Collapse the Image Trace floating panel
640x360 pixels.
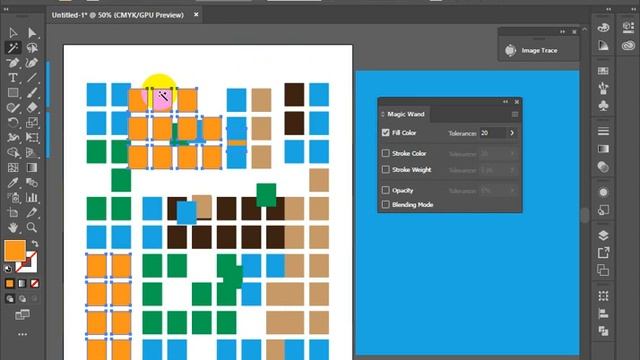point(562,31)
